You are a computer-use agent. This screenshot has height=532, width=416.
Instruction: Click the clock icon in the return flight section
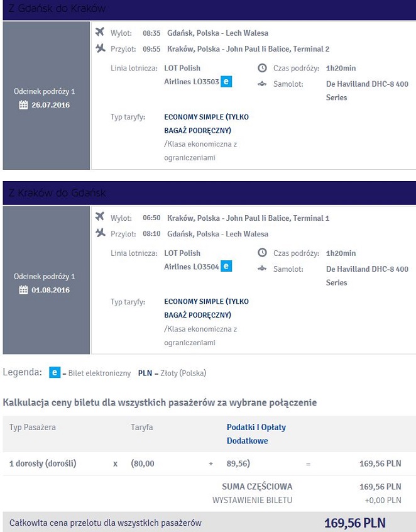(x=262, y=252)
